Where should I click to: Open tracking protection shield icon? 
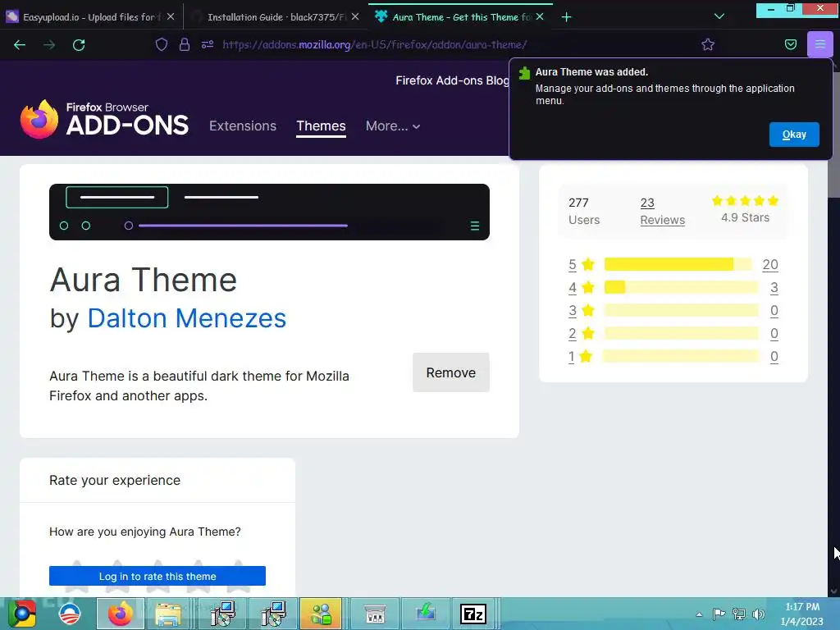coord(162,44)
